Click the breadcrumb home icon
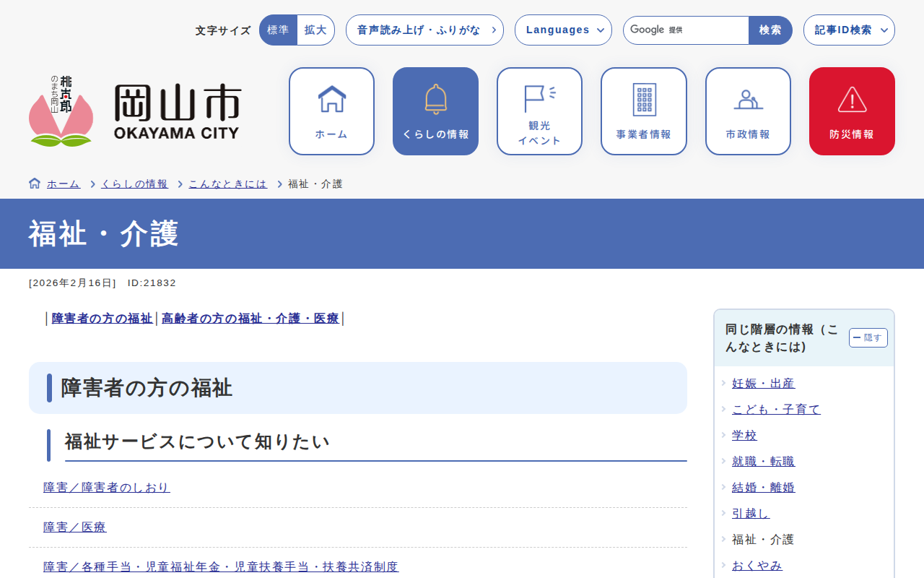 click(x=35, y=184)
